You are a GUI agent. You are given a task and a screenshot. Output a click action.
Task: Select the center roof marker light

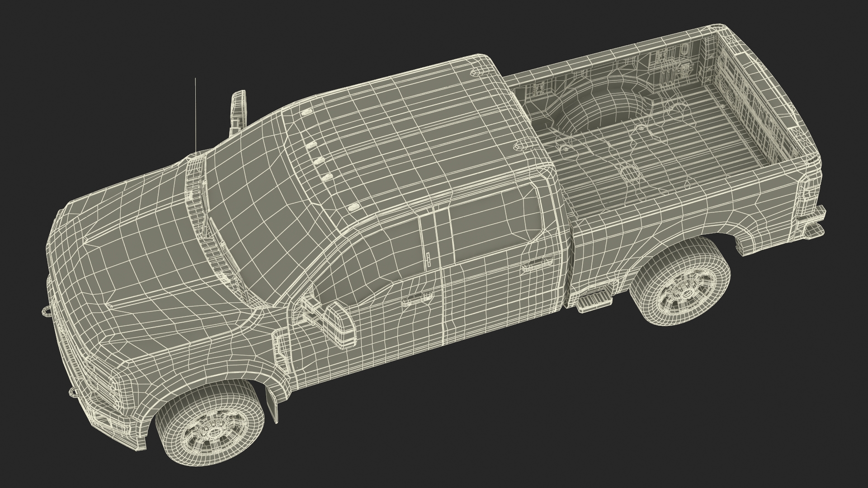320,161
